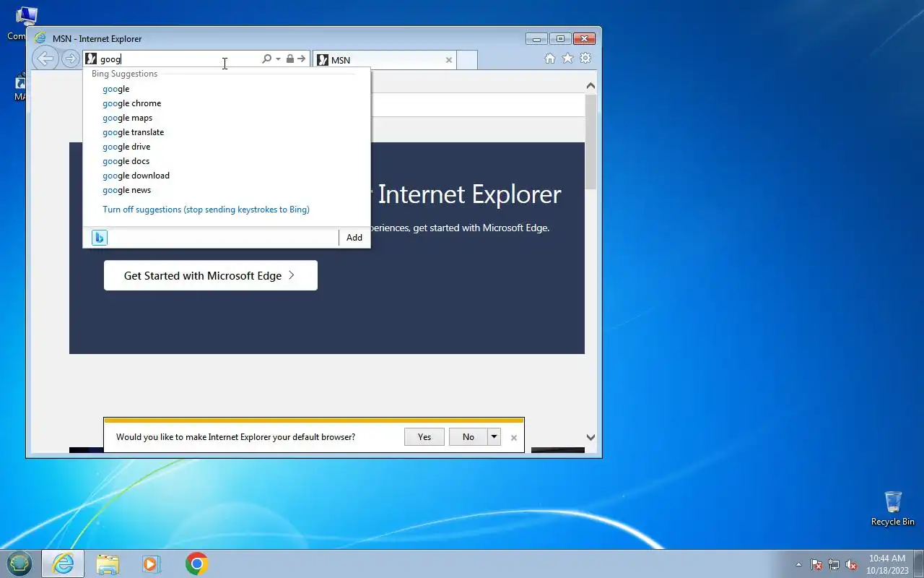Select the Bing search provider icon
The width and height of the screenshot is (924, 578).
(100, 238)
